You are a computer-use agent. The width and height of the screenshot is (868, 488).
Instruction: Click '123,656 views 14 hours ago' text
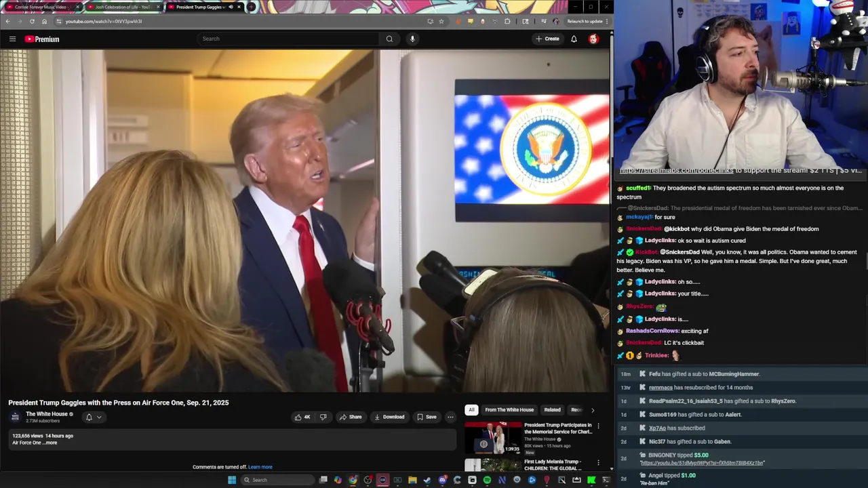43,436
